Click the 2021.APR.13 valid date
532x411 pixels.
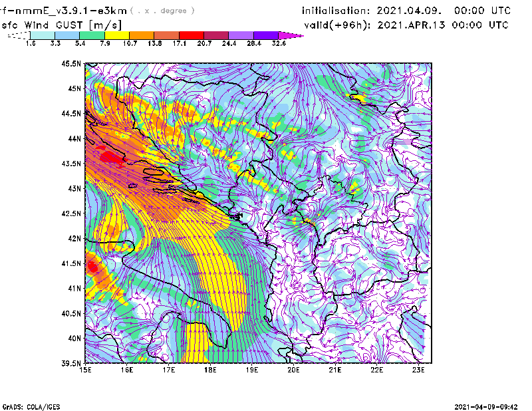411,25
